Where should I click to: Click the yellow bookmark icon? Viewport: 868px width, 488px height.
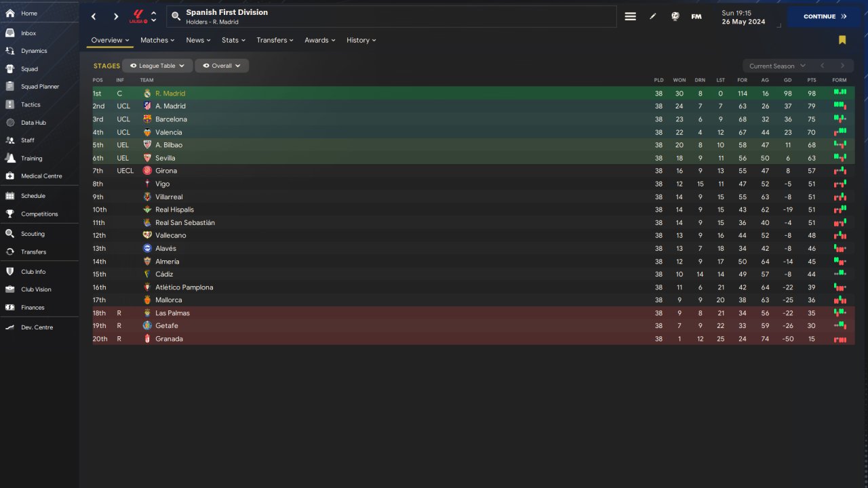[842, 40]
